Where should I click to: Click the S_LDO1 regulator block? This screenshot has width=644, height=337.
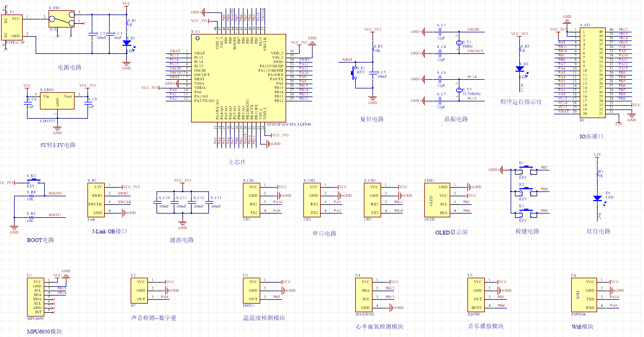point(57,101)
